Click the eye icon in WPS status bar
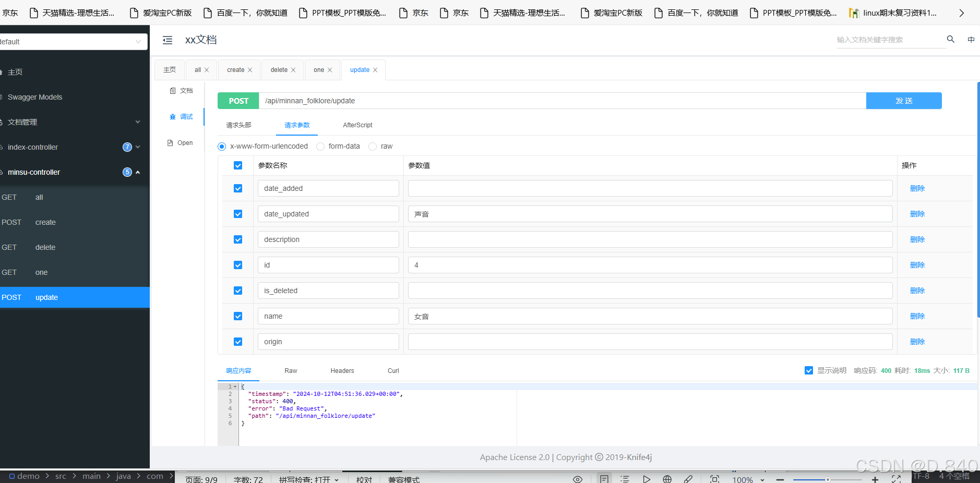This screenshot has height=483, width=980. pyautogui.click(x=577, y=478)
